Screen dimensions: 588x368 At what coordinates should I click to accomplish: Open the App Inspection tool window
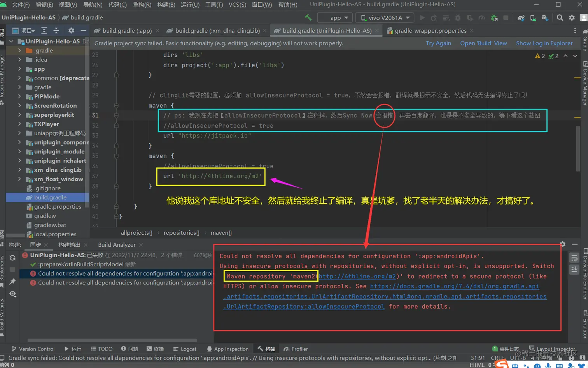(x=227, y=349)
